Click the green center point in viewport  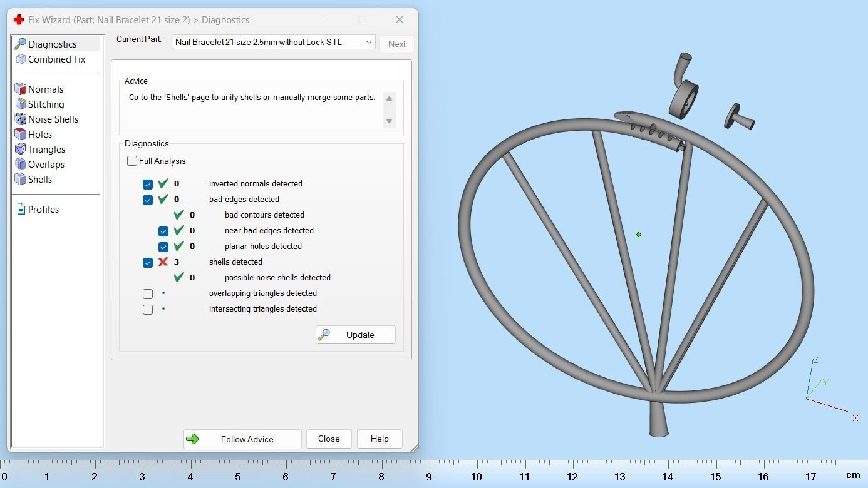[639, 235]
